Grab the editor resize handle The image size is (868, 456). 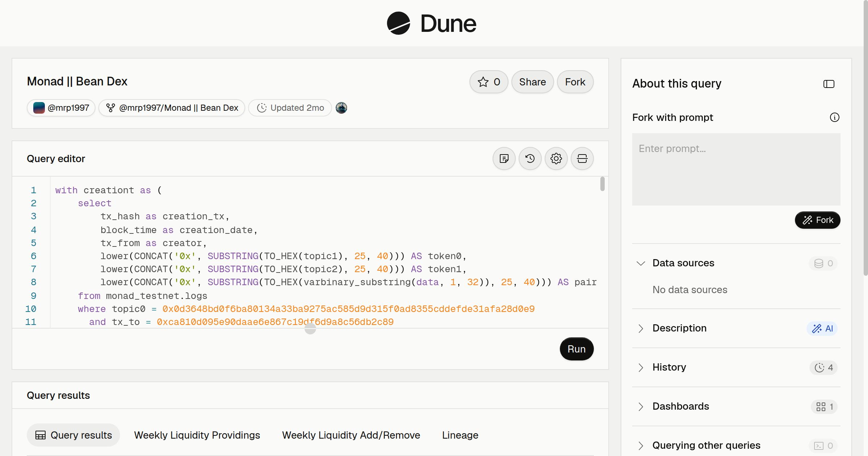click(x=310, y=328)
